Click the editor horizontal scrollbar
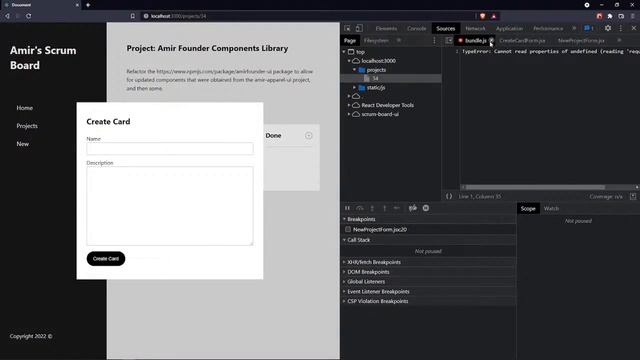The height and width of the screenshot is (360, 640). point(535,187)
